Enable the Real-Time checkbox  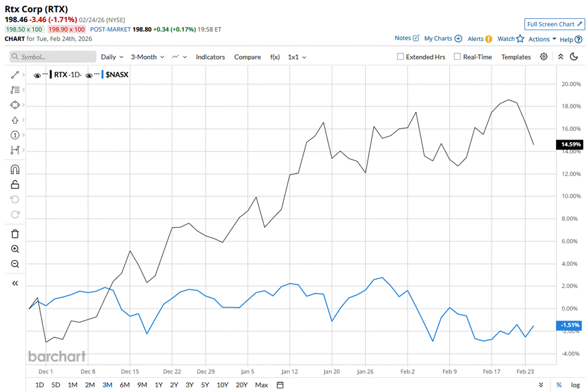pos(457,57)
